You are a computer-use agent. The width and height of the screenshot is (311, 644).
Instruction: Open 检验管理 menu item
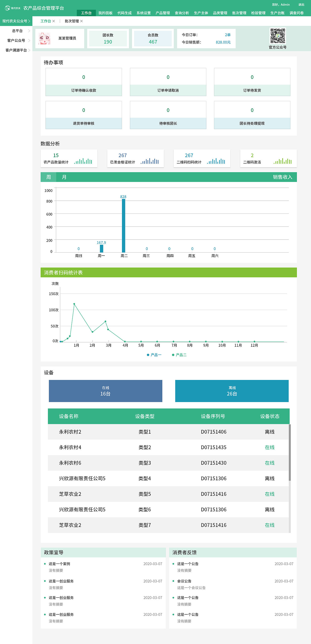(258, 13)
